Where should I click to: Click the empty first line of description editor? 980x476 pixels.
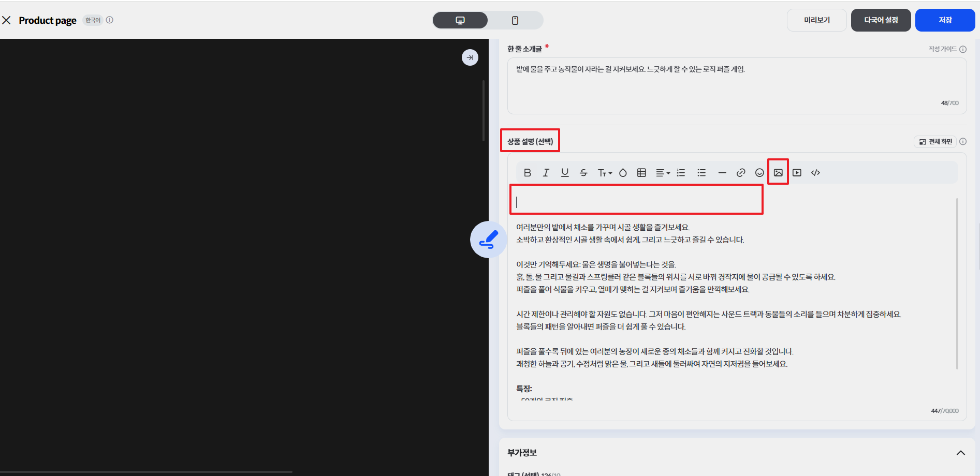click(x=636, y=202)
